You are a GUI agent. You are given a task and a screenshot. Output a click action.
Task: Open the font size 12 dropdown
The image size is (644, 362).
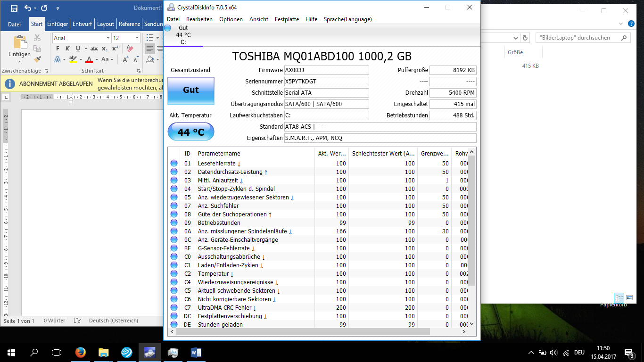pyautogui.click(x=137, y=38)
